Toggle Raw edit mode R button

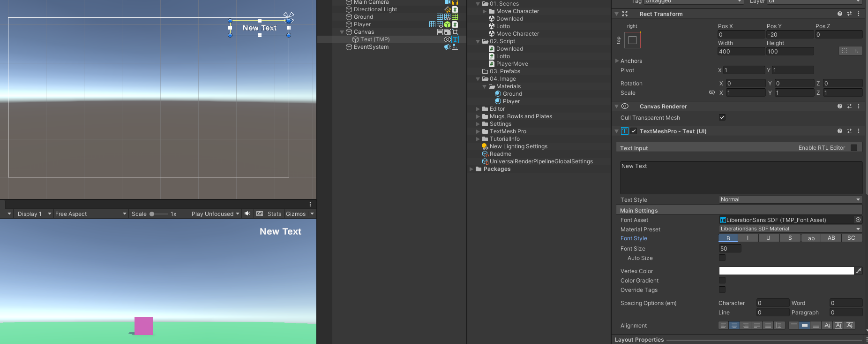[x=856, y=51]
